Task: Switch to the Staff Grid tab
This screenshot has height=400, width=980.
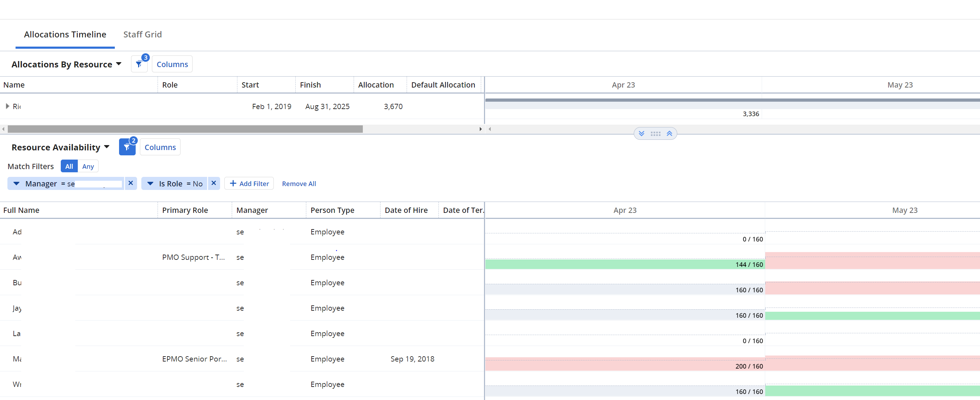Action: (x=142, y=34)
